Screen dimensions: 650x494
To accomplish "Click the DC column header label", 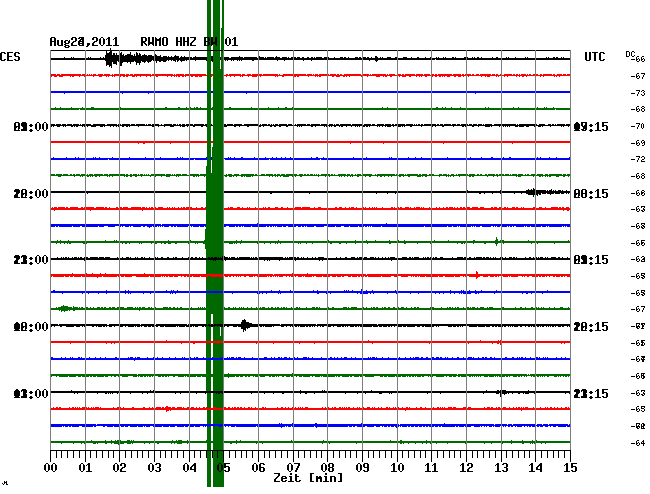I will pyautogui.click(x=630, y=54).
